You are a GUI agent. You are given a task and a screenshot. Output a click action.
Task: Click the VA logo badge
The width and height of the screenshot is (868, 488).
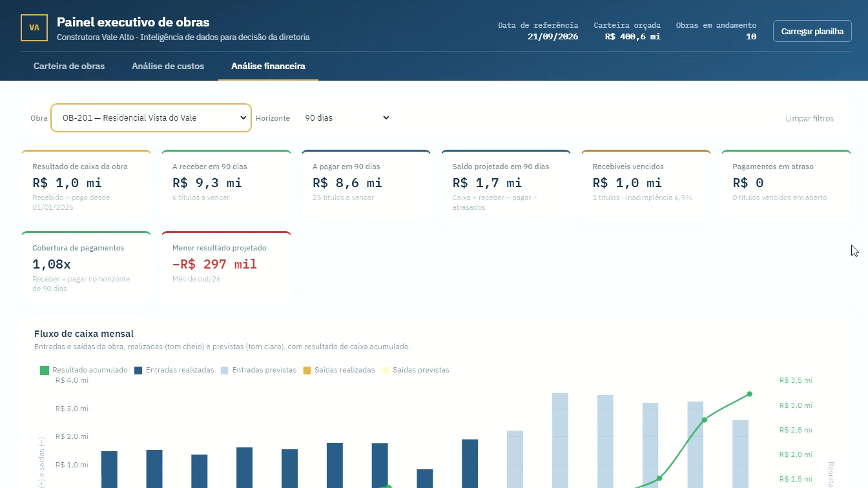point(34,28)
